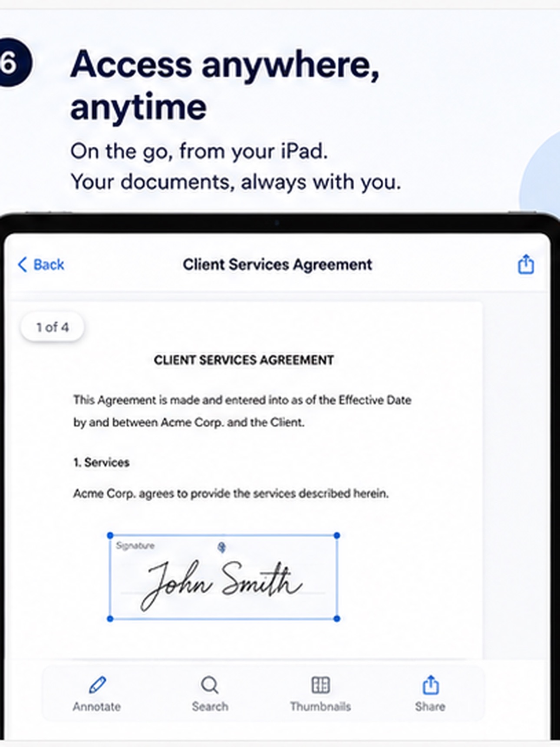This screenshot has width=560, height=747.
Task: Tap Share in the bottom toolbar
Action: [430, 694]
